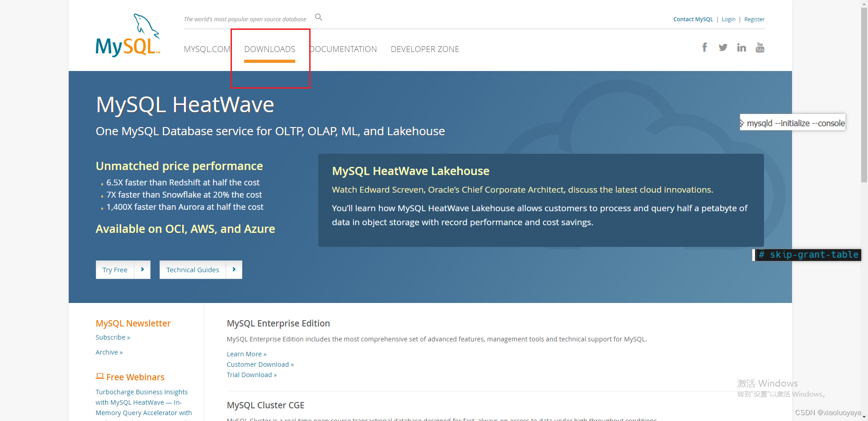This screenshot has width=868, height=421.
Task: Click "Available on OCI, AWS, and Azure" text
Action: (x=185, y=229)
